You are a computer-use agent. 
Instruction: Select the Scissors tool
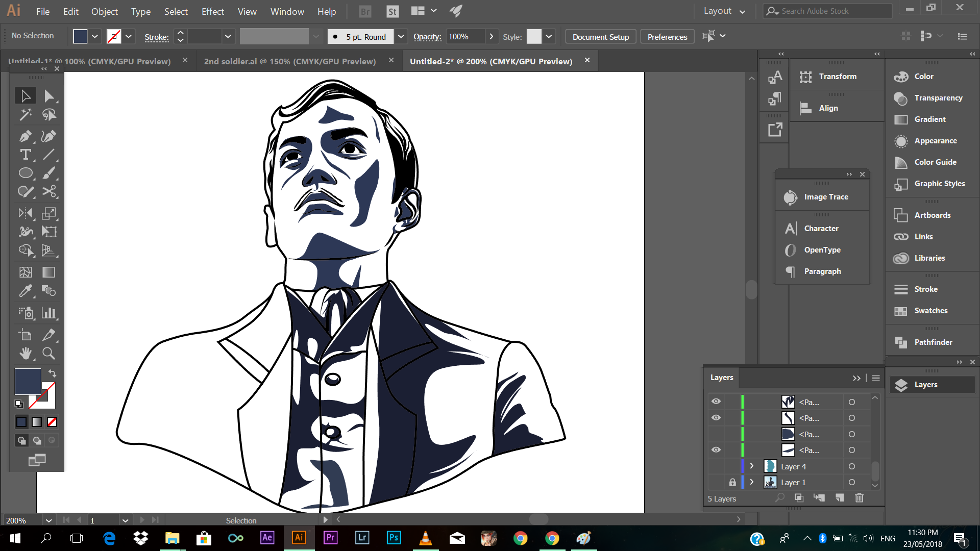click(x=49, y=191)
